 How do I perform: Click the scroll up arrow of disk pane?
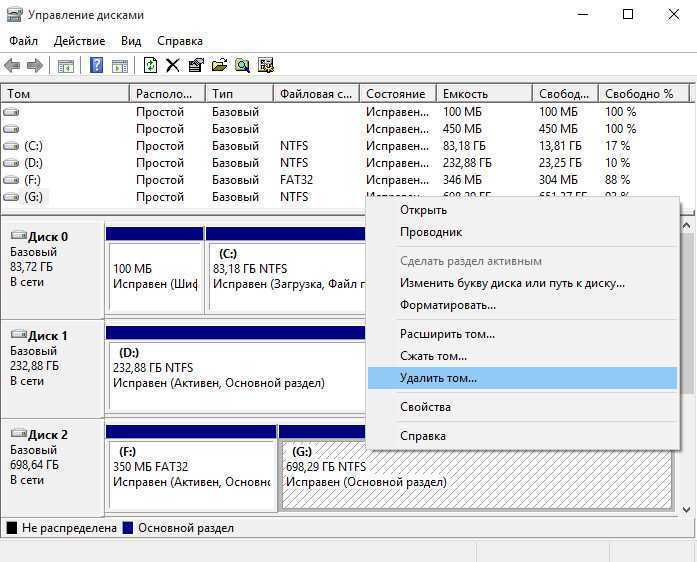[686, 226]
